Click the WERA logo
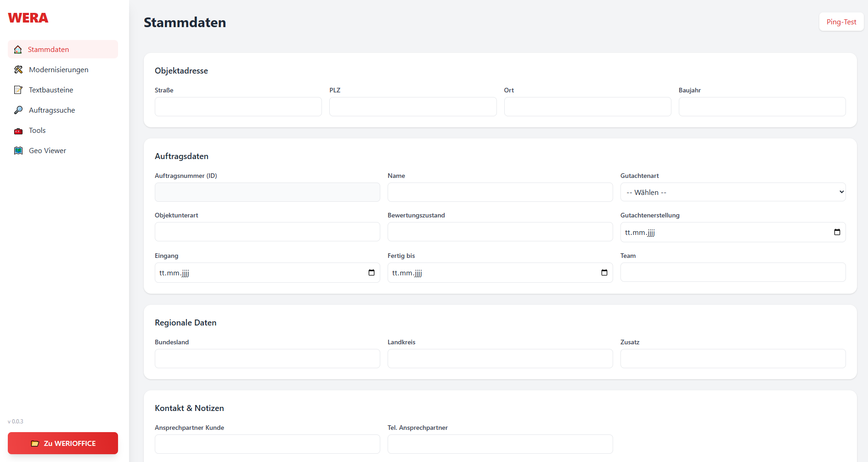Viewport: 868px width, 462px height. tap(28, 18)
